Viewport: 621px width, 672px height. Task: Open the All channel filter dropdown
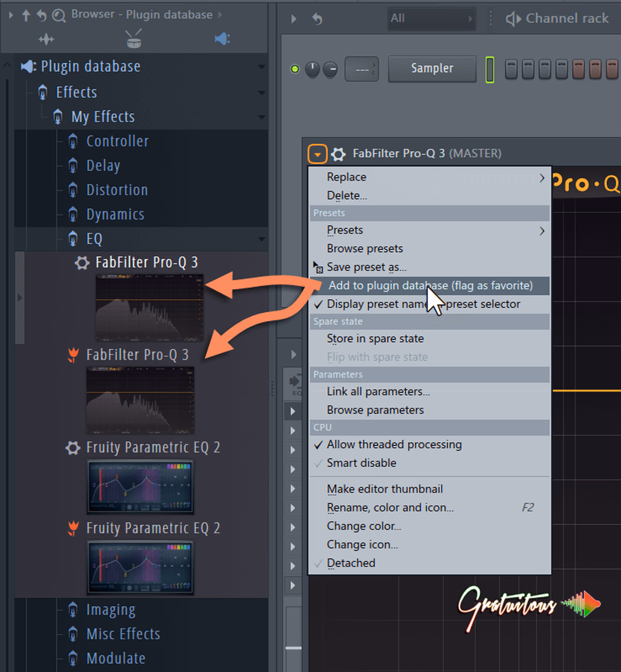(x=431, y=19)
